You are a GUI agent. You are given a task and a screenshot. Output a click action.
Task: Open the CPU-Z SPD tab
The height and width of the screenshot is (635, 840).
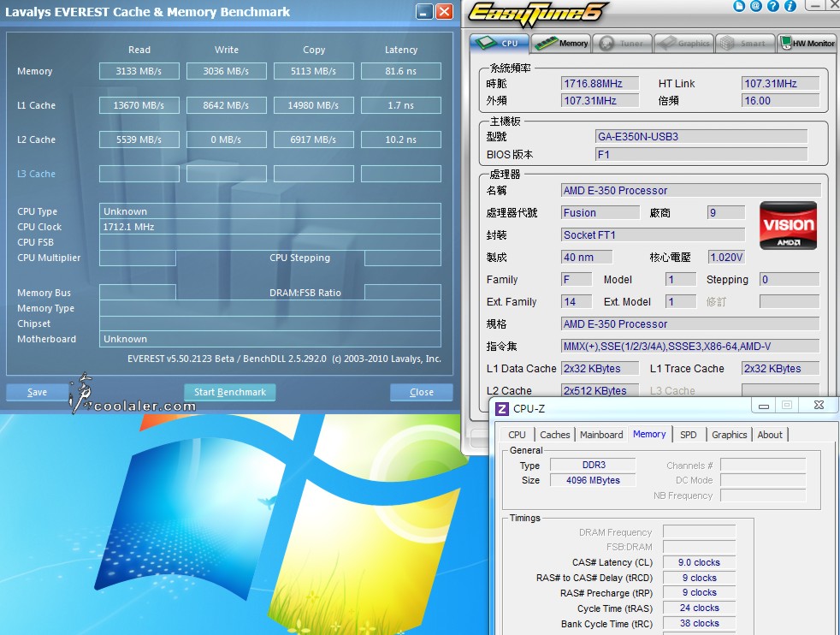(689, 435)
